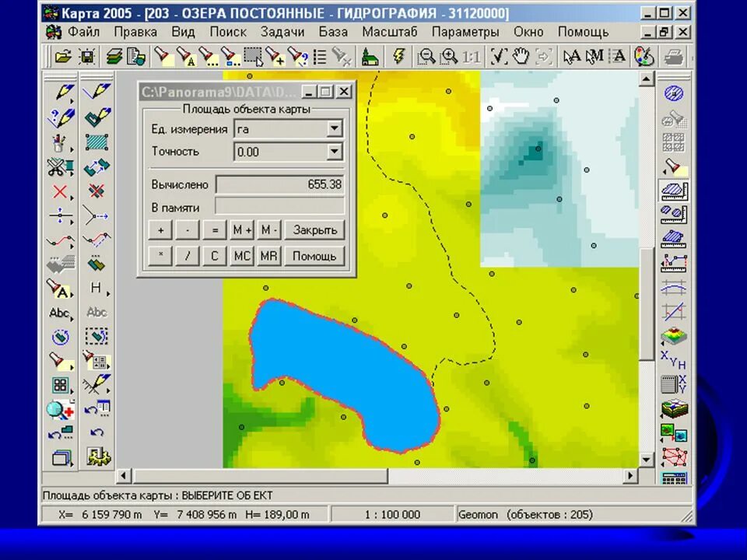The image size is (747, 560).
Task: Open a map with the folder icon
Action: pyautogui.click(x=63, y=57)
